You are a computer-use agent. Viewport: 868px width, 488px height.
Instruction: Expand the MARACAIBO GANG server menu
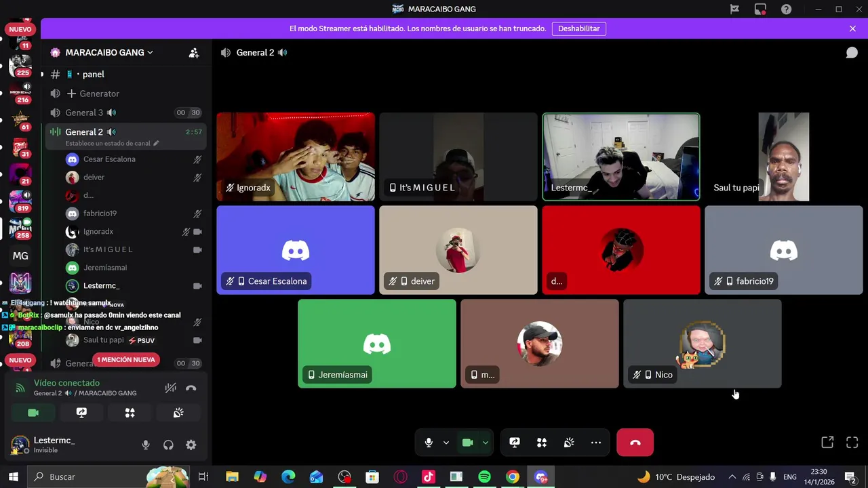tap(108, 53)
